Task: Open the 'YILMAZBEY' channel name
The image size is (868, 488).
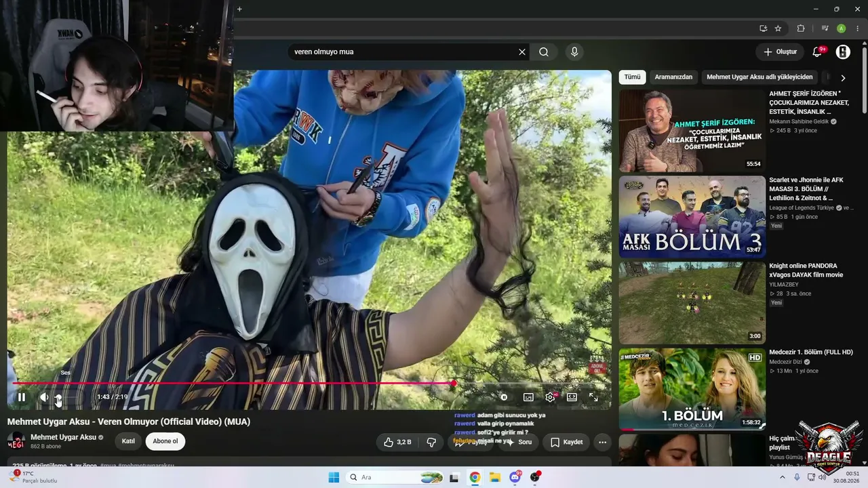Action: point(784,285)
